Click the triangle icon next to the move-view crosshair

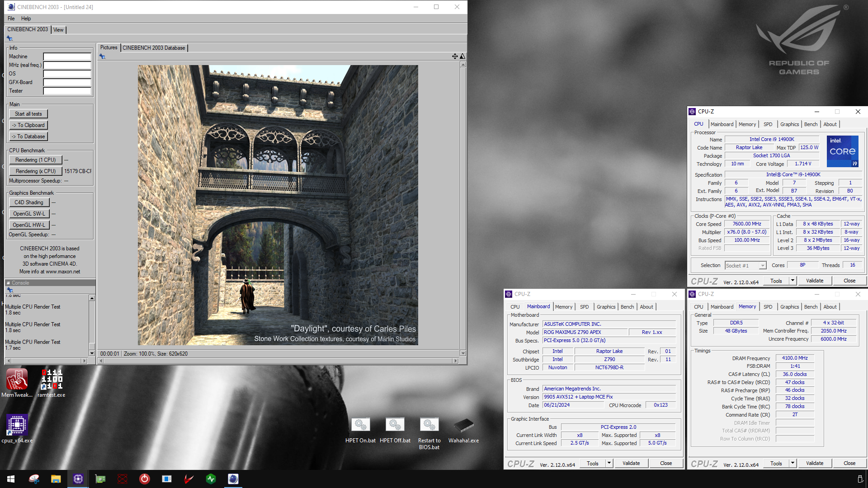point(462,56)
